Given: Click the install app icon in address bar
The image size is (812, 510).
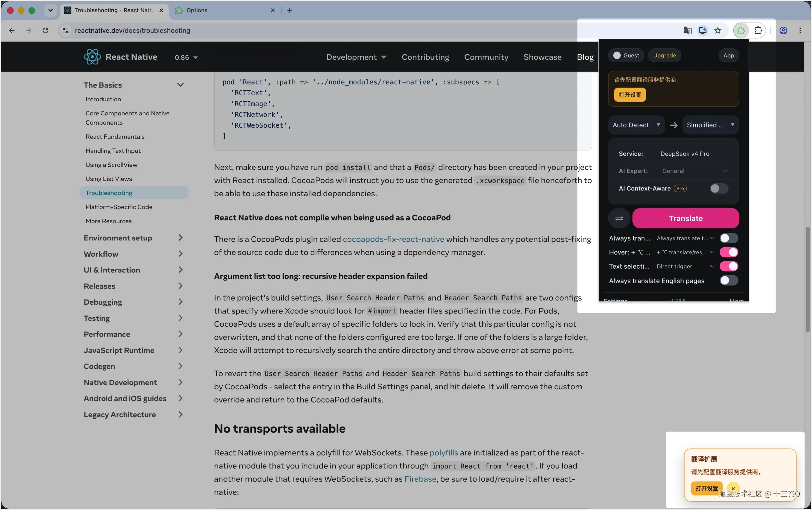Looking at the screenshot, I should click(x=702, y=30).
